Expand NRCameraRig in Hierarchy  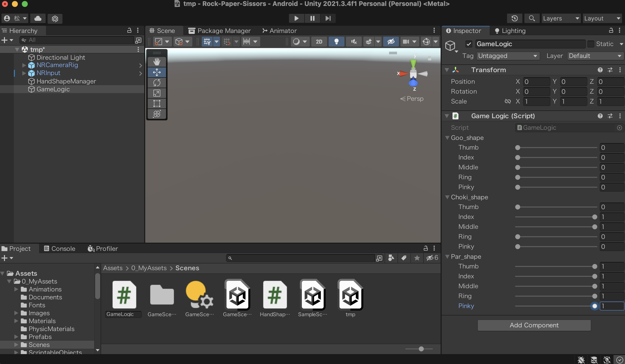24,65
